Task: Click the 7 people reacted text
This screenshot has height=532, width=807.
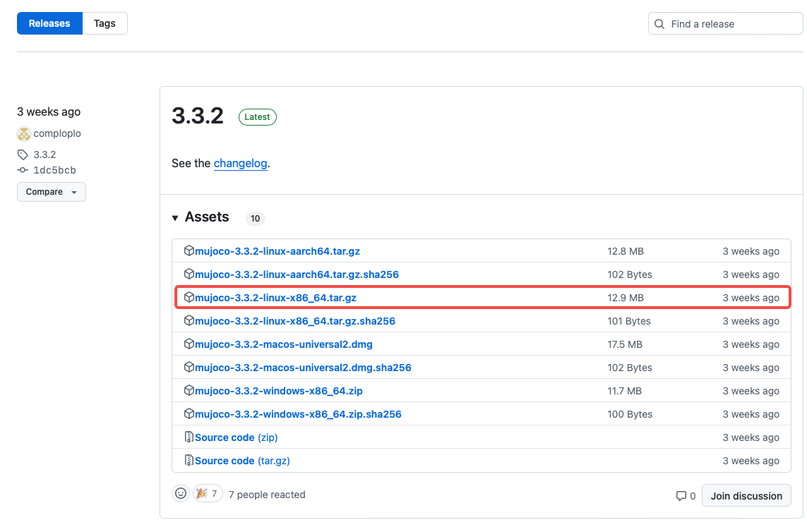Action: [x=267, y=495]
